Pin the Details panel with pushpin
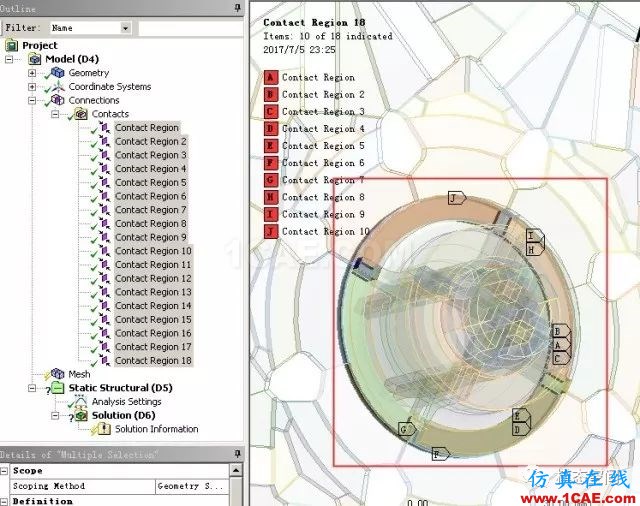Image resolution: width=640 pixels, height=506 pixels. 237,454
